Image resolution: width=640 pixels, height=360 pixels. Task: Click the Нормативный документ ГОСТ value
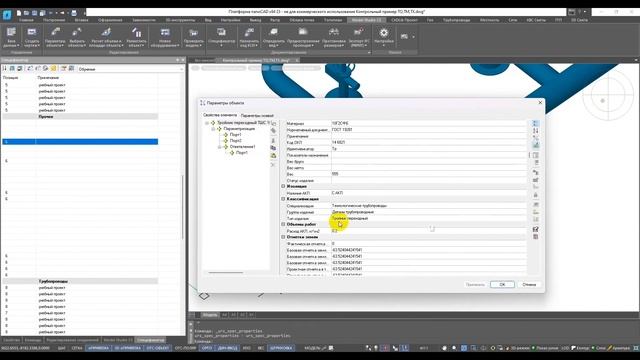[x=428, y=129]
